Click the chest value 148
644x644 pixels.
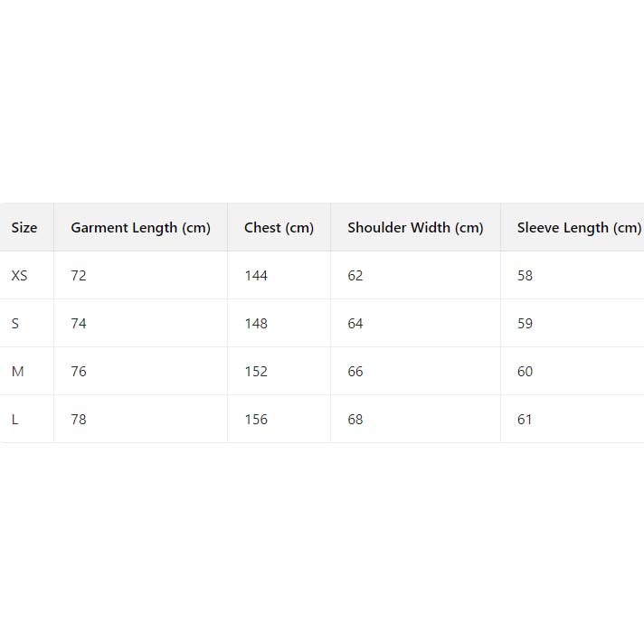tap(256, 324)
